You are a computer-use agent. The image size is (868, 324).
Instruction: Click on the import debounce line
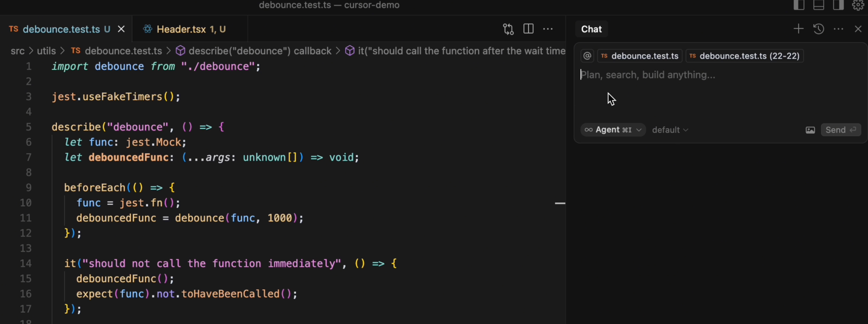pos(156,67)
